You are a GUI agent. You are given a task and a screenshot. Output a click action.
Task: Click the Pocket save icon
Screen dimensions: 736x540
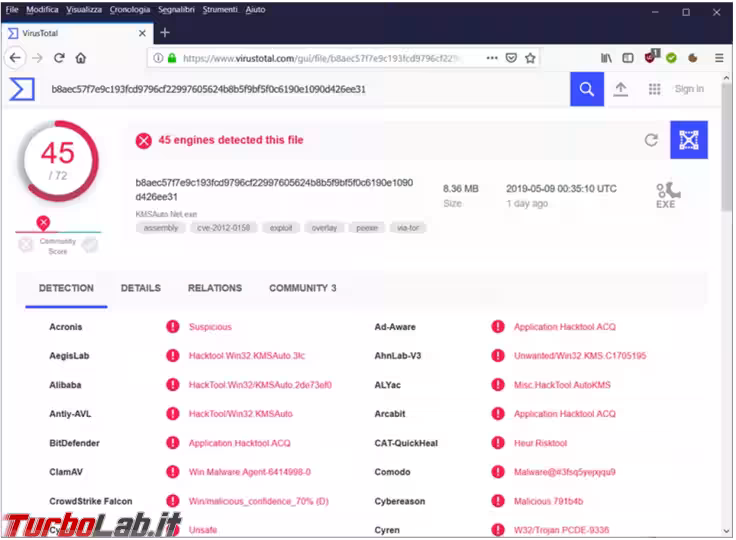click(x=511, y=58)
